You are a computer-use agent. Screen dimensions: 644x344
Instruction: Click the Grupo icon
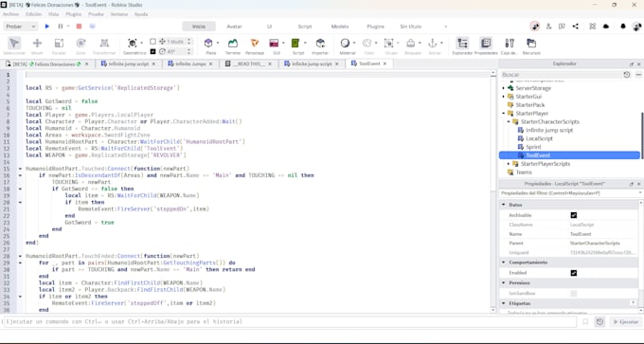click(388, 44)
